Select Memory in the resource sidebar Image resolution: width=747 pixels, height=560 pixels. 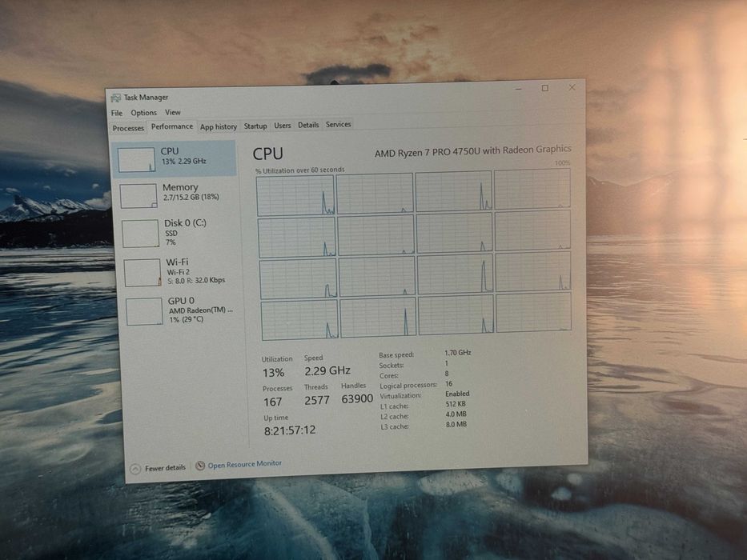[x=176, y=194]
